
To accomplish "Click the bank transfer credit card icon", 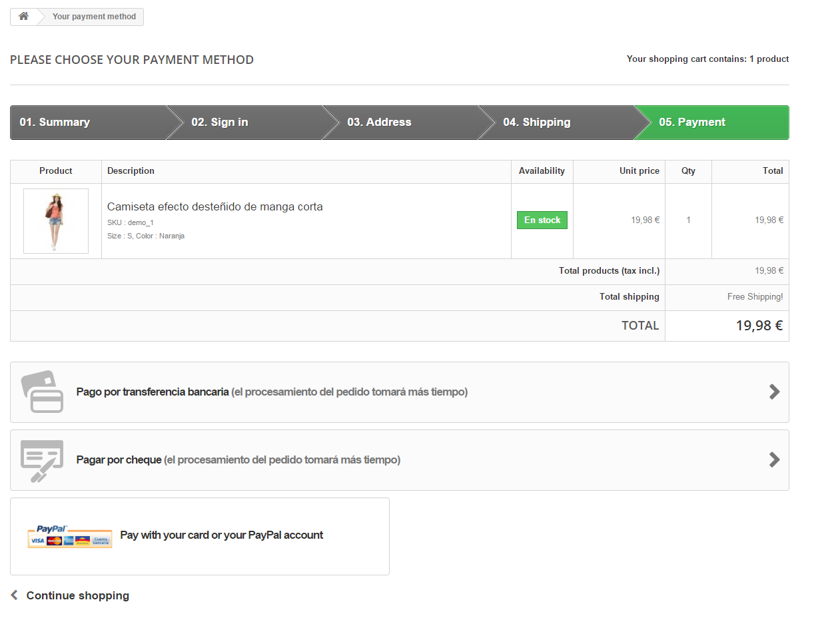I will (x=42, y=392).
